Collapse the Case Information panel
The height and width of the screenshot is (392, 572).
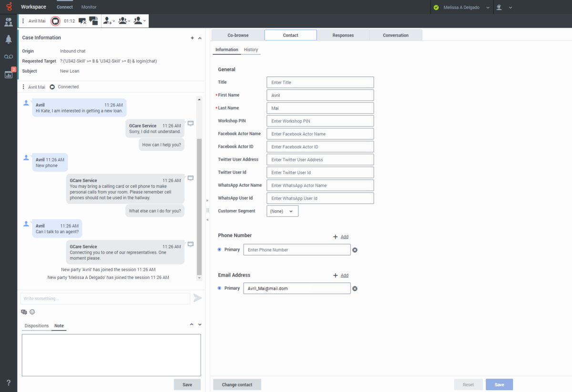pyautogui.click(x=200, y=38)
